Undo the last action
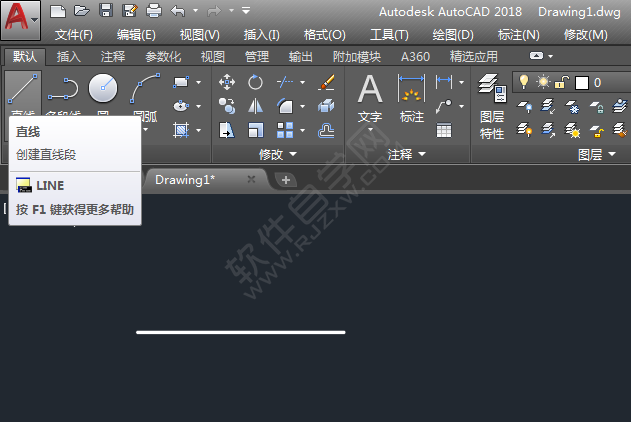This screenshot has height=422, width=631. pyautogui.click(x=177, y=11)
